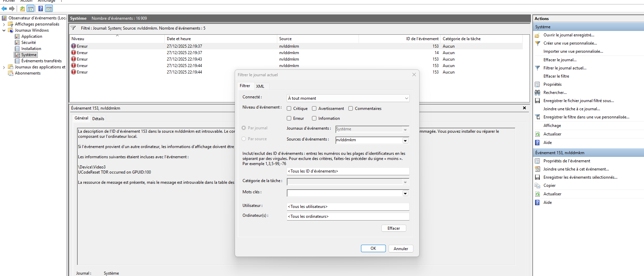This screenshot has width=644, height=276.
Task: Click the green Actualiser icon under Système
Action: [x=537, y=134]
